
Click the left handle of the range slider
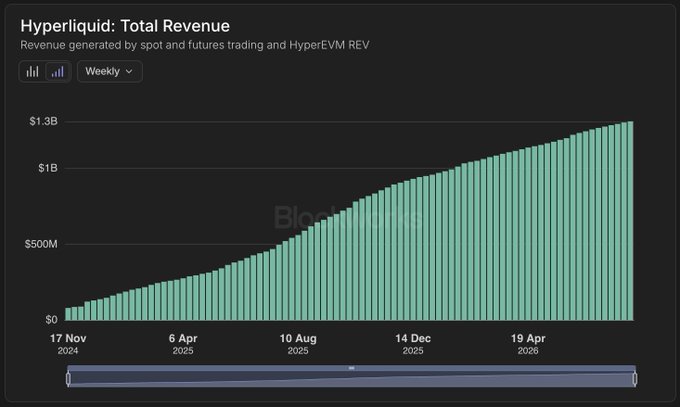[69, 379]
